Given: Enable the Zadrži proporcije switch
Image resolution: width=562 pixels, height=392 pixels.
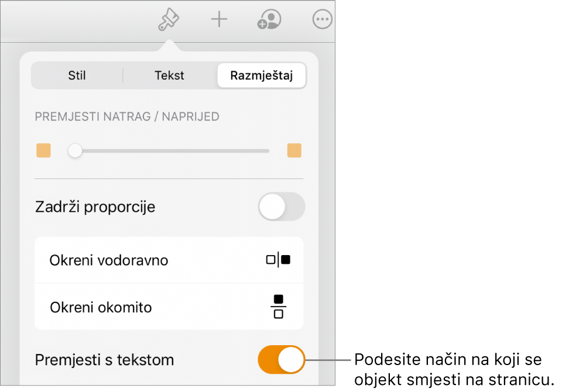Looking at the screenshot, I should click(x=282, y=207).
